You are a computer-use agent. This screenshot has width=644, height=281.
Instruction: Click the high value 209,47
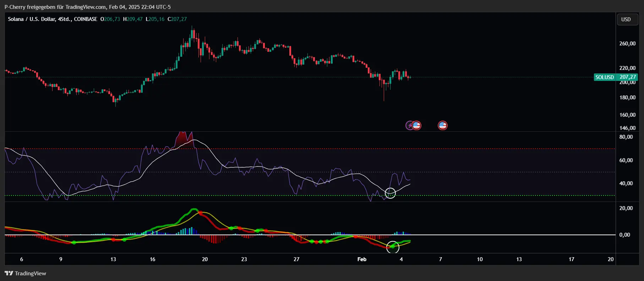click(135, 19)
